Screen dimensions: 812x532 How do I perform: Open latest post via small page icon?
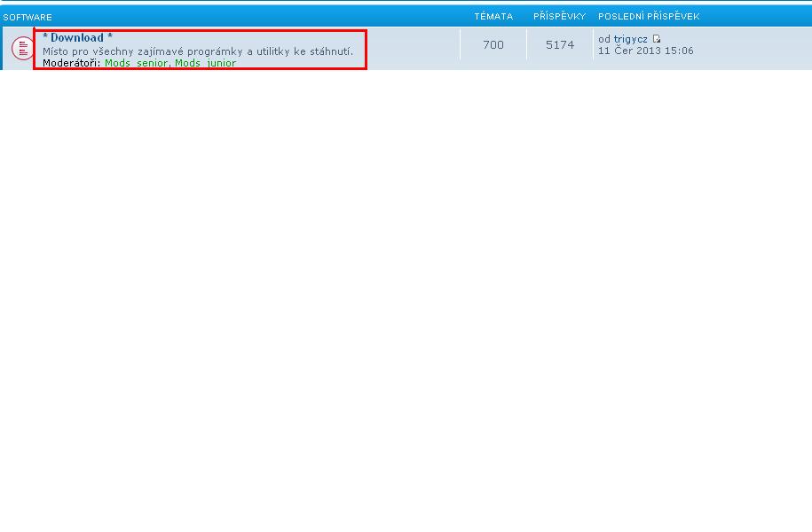(657, 39)
